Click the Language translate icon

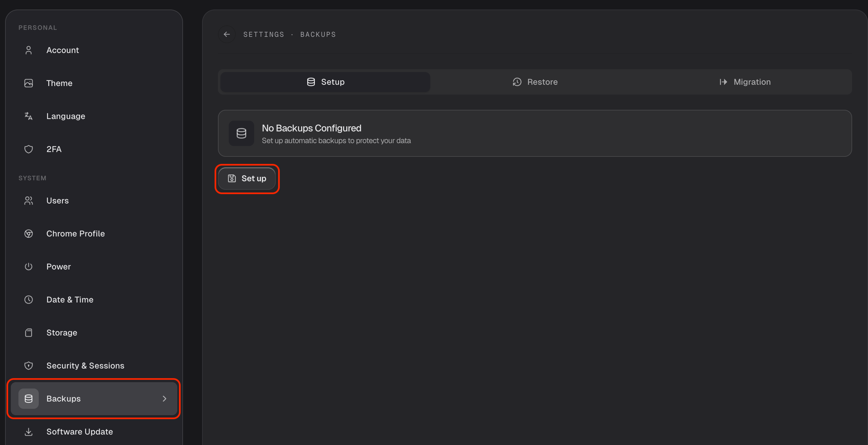(x=29, y=116)
